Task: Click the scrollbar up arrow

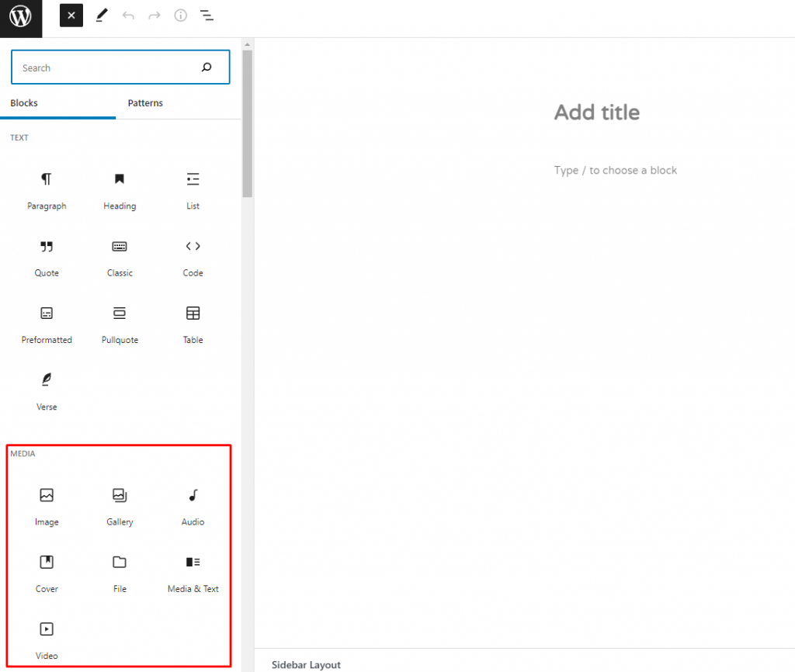Action: (248, 44)
